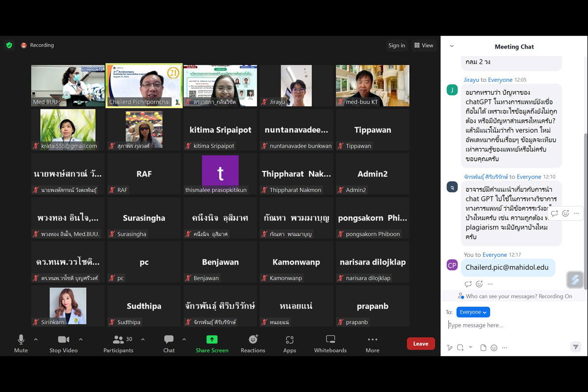Screen dimensions: 588x392
Task: Click the send message arrow icon
Action: [576, 347]
